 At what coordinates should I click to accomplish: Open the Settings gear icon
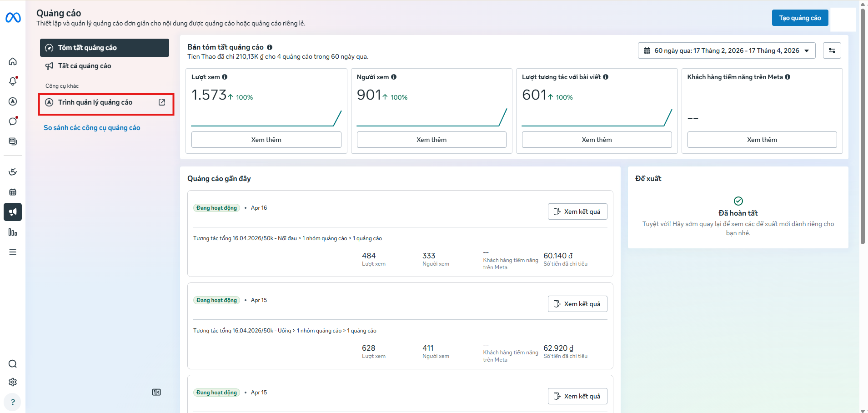(13, 382)
